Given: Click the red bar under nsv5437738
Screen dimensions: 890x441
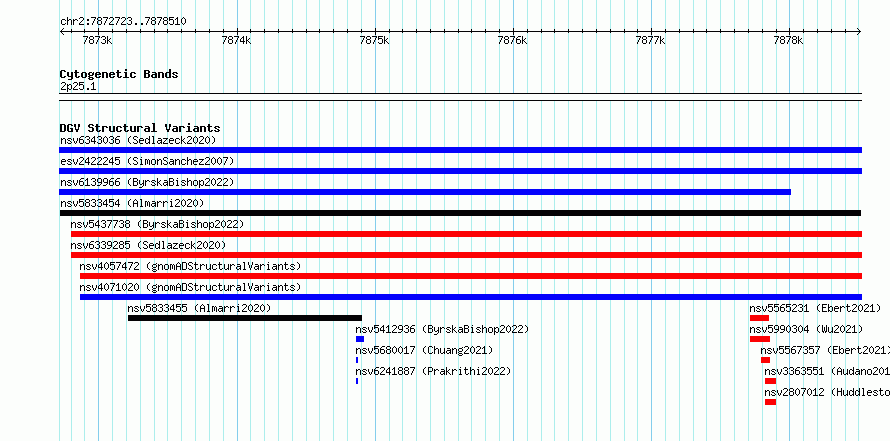Looking at the screenshot, I should coord(466,234).
